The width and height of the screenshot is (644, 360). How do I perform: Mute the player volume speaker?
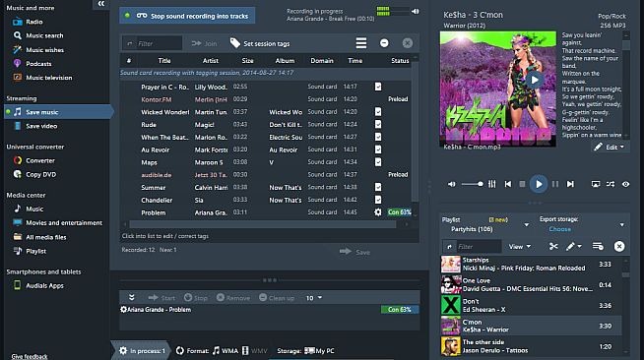pyautogui.click(x=451, y=184)
